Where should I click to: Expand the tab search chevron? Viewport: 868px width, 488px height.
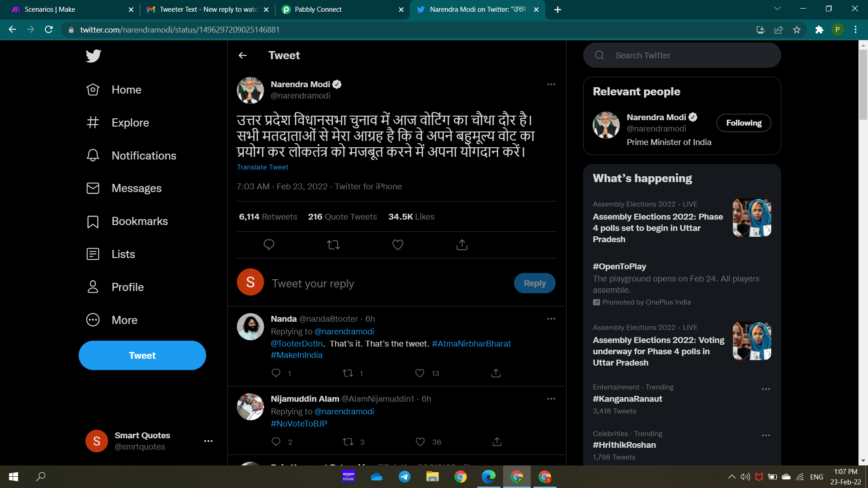click(x=777, y=9)
